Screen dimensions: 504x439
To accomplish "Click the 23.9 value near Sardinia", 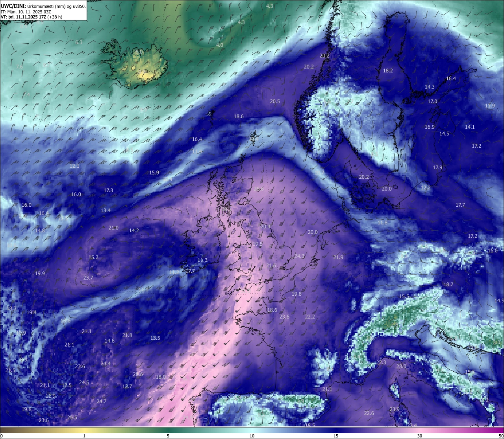I will coord(395,409).
